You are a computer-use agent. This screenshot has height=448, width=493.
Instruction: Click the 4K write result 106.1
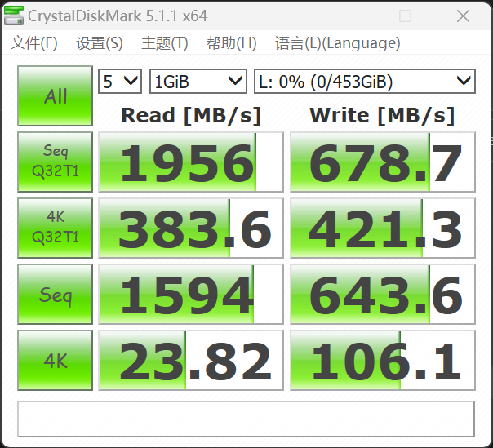click(383, 361)
